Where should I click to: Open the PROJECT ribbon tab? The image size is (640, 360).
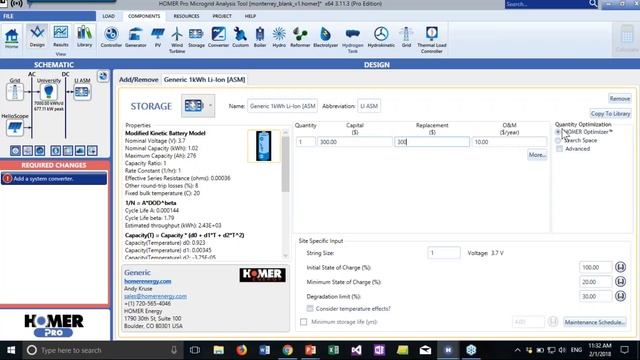[222, 16]
